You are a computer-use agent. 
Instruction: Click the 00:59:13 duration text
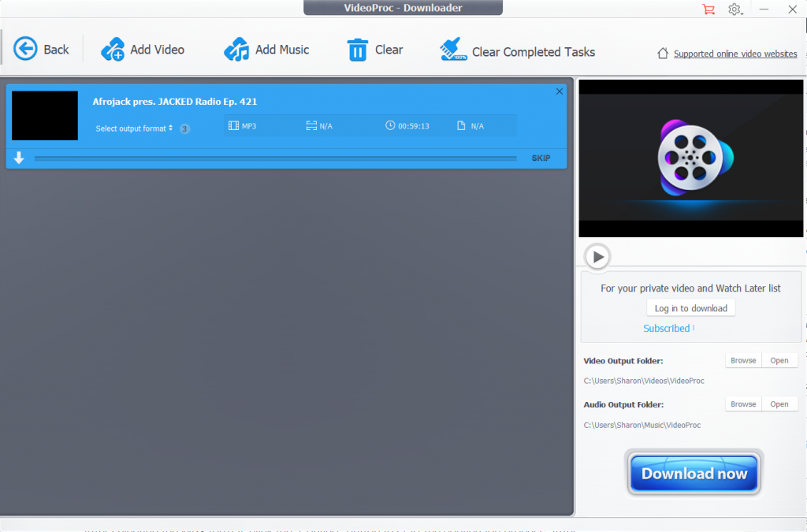click(413, 126)
